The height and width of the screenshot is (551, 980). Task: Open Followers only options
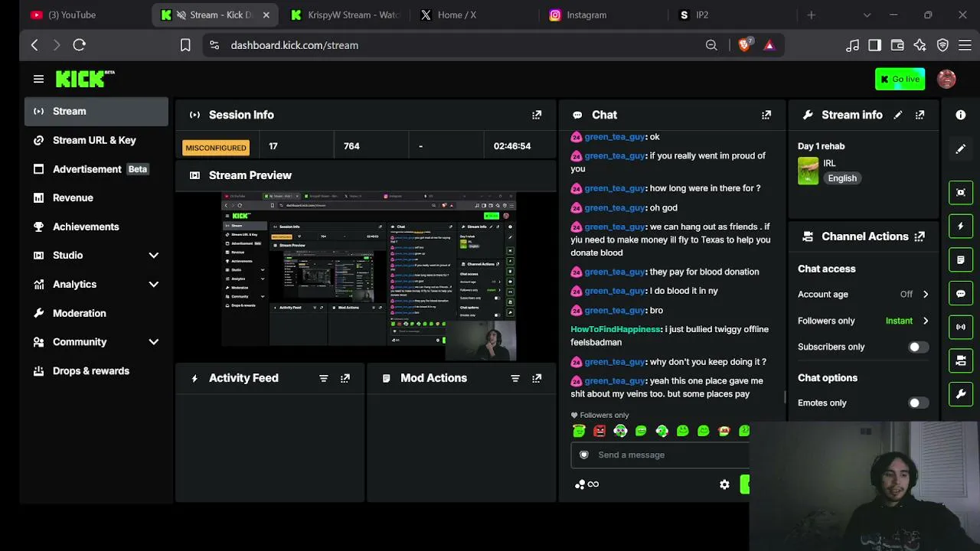click(x=863, y=321)
